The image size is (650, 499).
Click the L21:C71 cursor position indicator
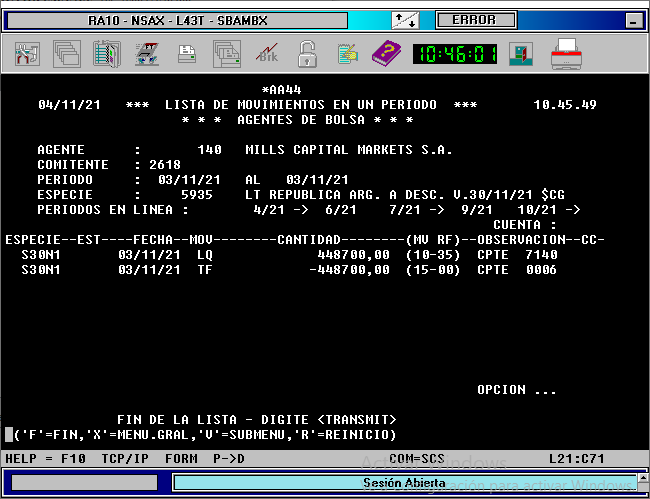click(577, 459)
